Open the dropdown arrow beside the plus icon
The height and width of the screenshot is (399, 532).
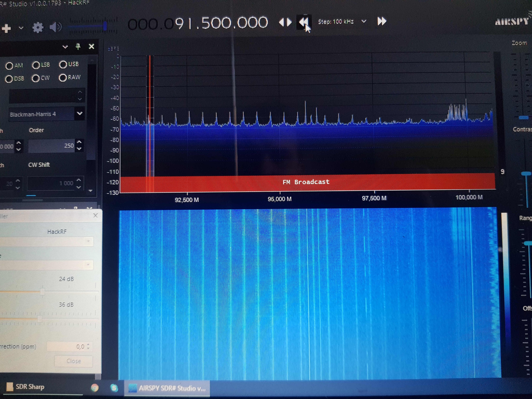coord(21,28)
